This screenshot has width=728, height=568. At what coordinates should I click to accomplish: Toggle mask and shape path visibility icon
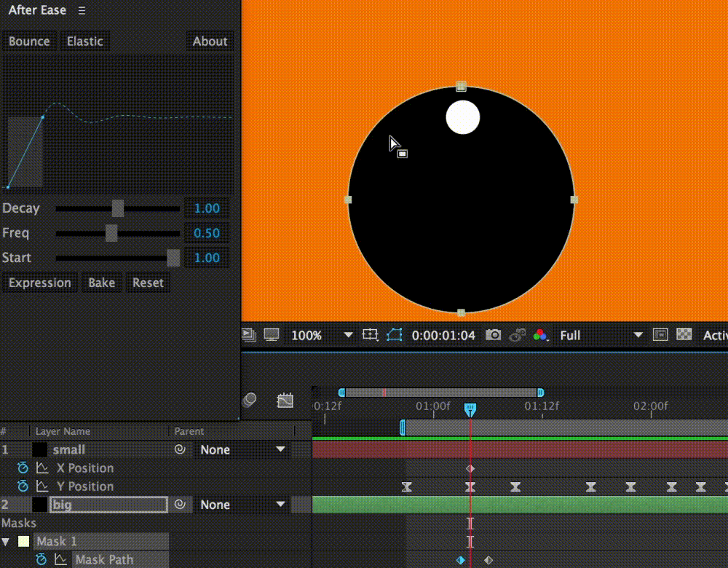pyautogui.click(x=394, y=335)
